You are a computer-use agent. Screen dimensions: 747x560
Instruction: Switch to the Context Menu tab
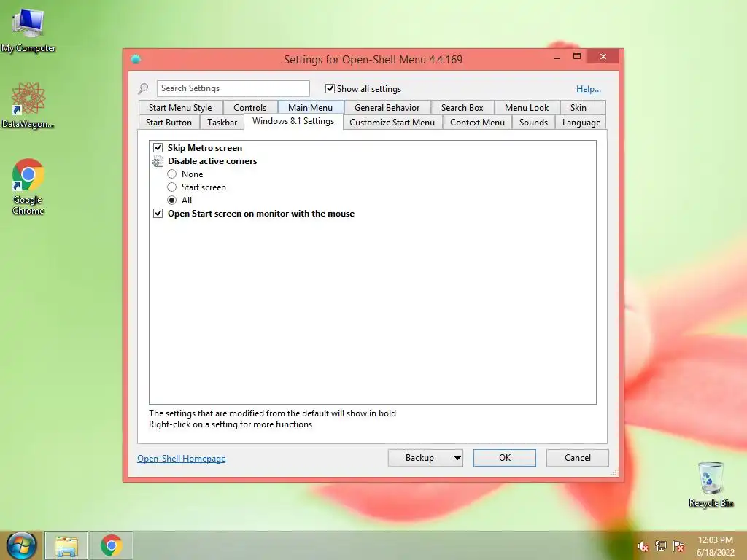tap(477, 122)
